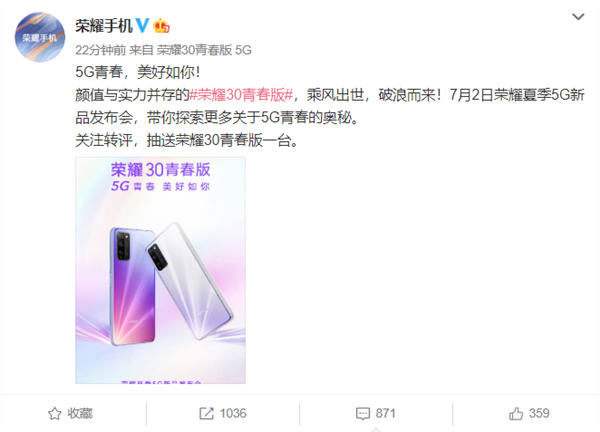The image size is (600, 432).
Task: Click the 荣耀手机 profile avatar
Action: 40,37
